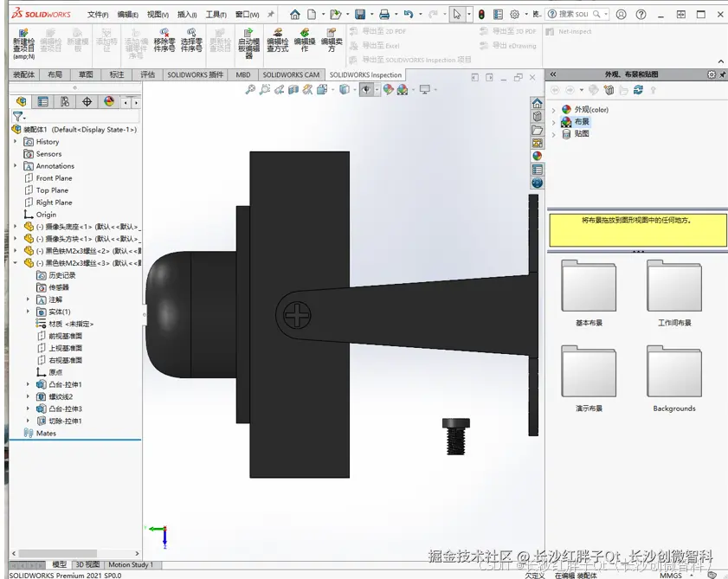Open the 插入(I) menu
Viewport: 728px width, 579px height.
click(x=187, y=15)
